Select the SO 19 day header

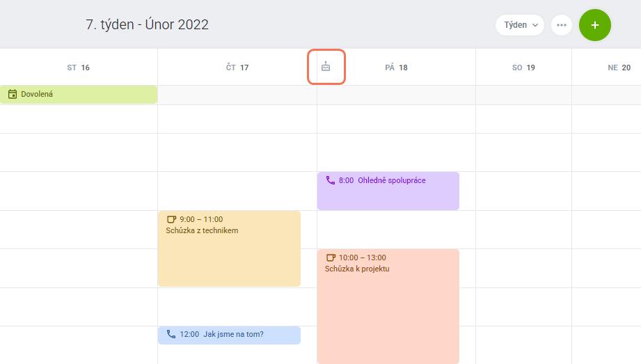tap(523, 68)
